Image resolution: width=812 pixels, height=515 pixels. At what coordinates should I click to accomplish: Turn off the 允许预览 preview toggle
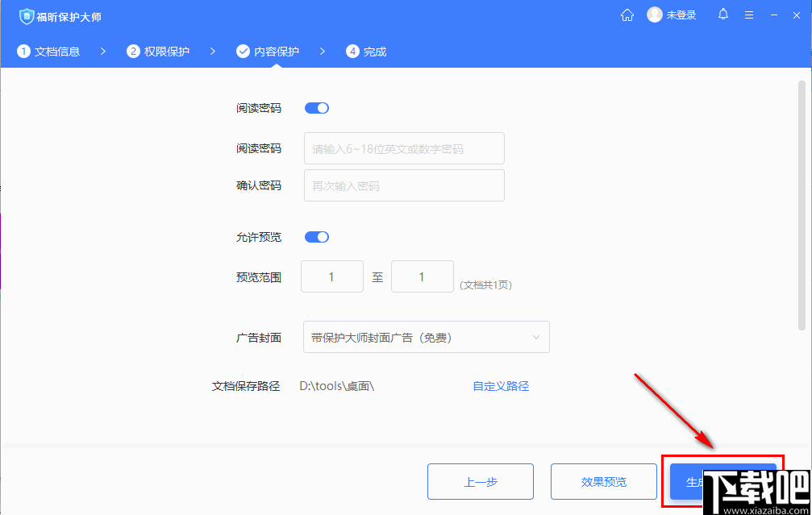[316, 236]
